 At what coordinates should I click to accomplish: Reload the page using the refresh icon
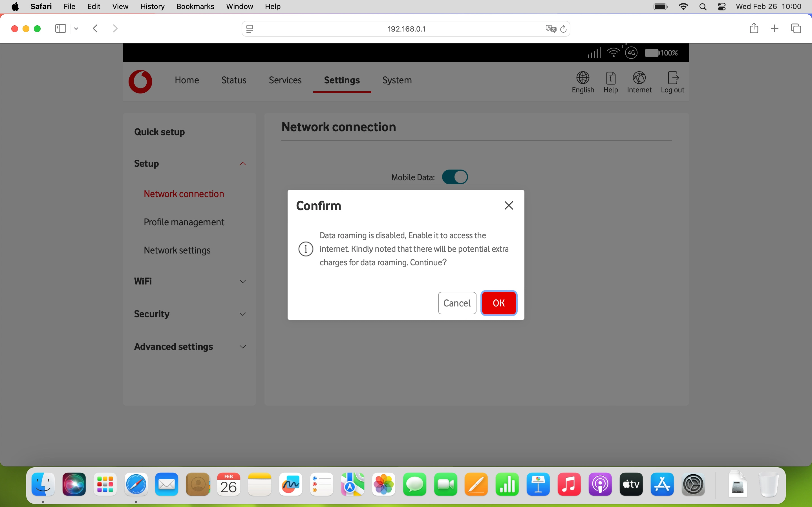coord(563,29)
